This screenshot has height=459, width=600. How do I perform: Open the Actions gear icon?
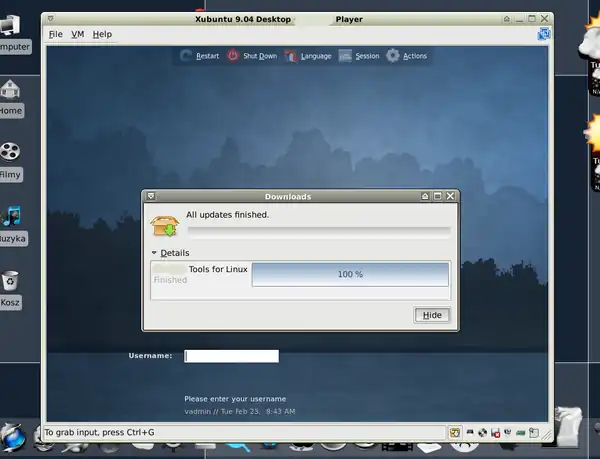[x=393, y=56]
